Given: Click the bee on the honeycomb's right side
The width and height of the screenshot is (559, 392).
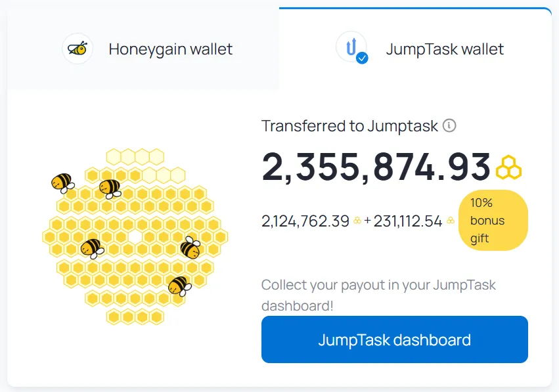Looking at the screenshot, I should 190,247.
